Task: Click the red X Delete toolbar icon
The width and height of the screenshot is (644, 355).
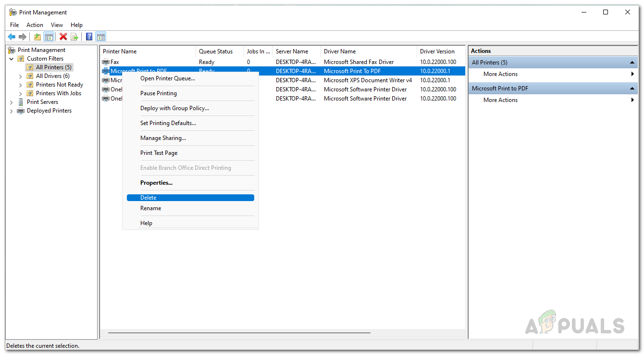Action: tap(63, 37)
